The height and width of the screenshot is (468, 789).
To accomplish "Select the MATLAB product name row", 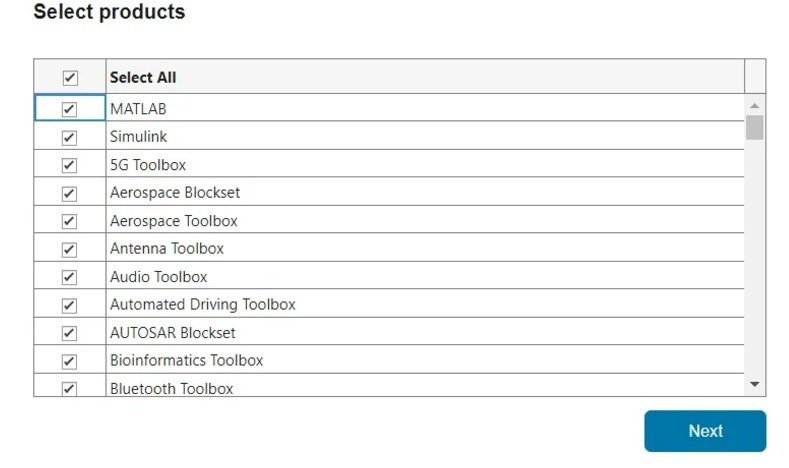I will tap(138, 109).
